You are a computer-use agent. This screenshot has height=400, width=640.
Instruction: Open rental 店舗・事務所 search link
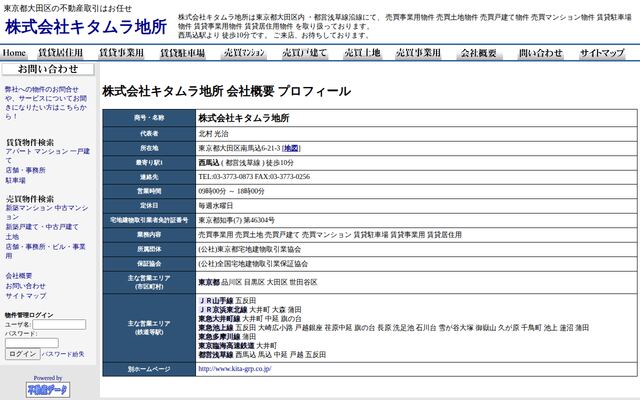pos(25,170)
